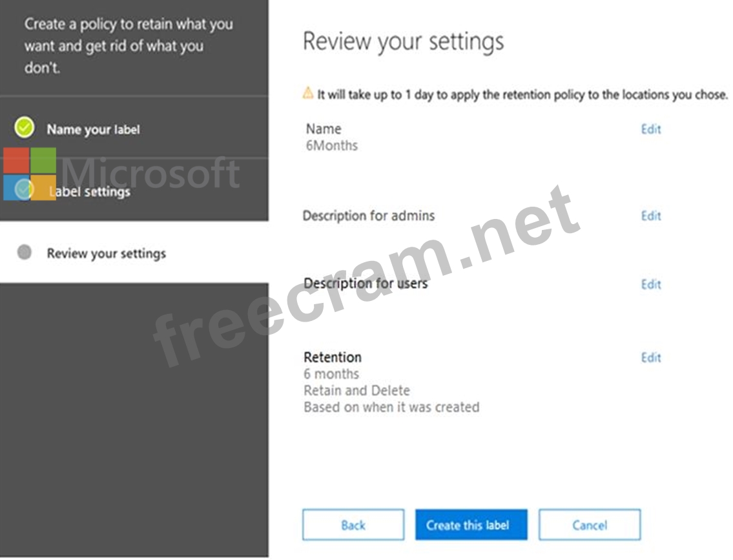
Task: Edit the Description for admins
Action: (651, 216)
